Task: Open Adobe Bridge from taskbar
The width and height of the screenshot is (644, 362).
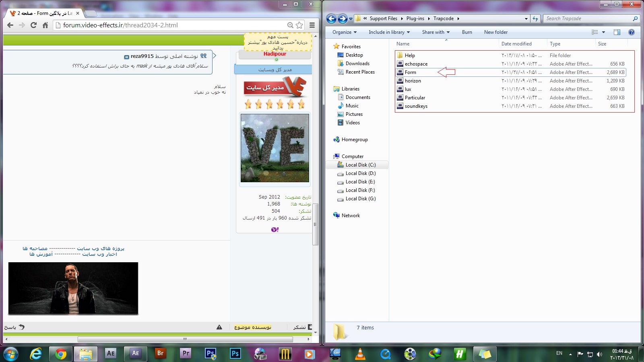Action: (x=160, y=354)
